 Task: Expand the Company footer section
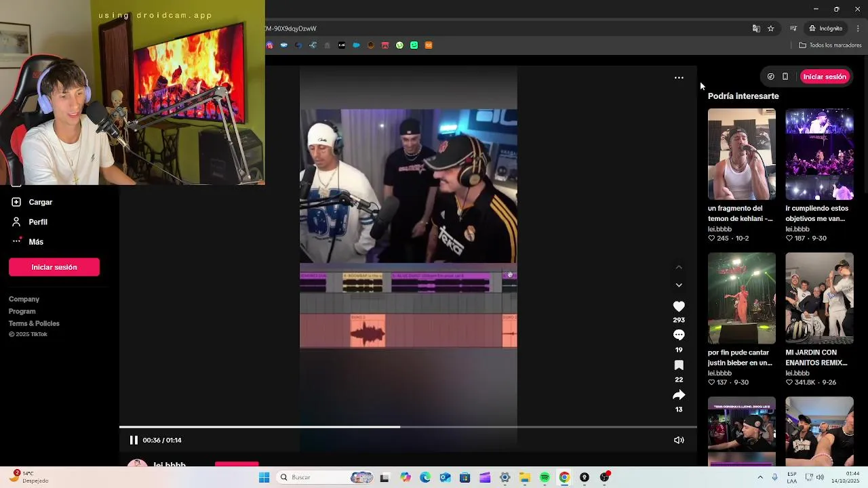(x=24, y=299)
